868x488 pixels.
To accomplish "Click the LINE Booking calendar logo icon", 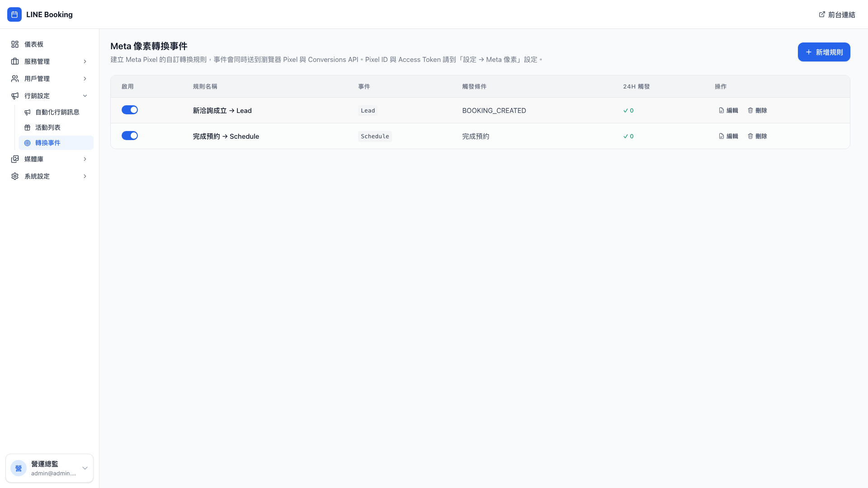I will pyautogui.click(x=14, y=14).
